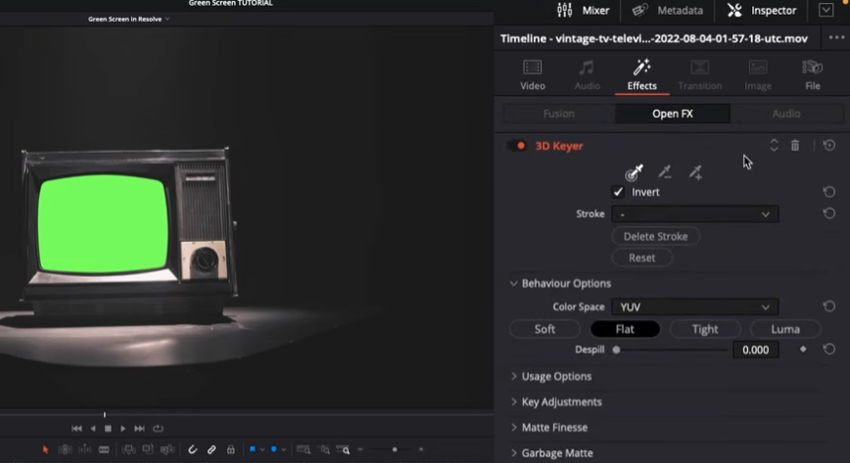Click the Delete Stroke button

click(x=655, y=236)
